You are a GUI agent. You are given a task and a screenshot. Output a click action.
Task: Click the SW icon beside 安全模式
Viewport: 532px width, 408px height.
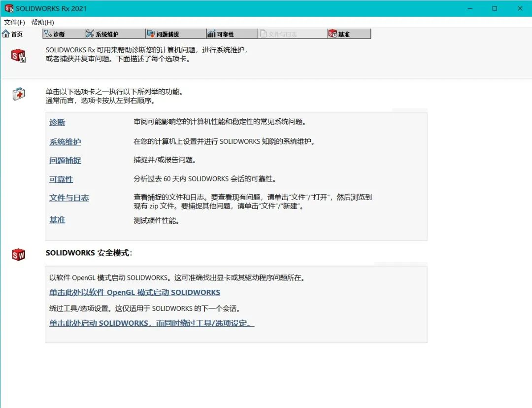pos(18,255)
